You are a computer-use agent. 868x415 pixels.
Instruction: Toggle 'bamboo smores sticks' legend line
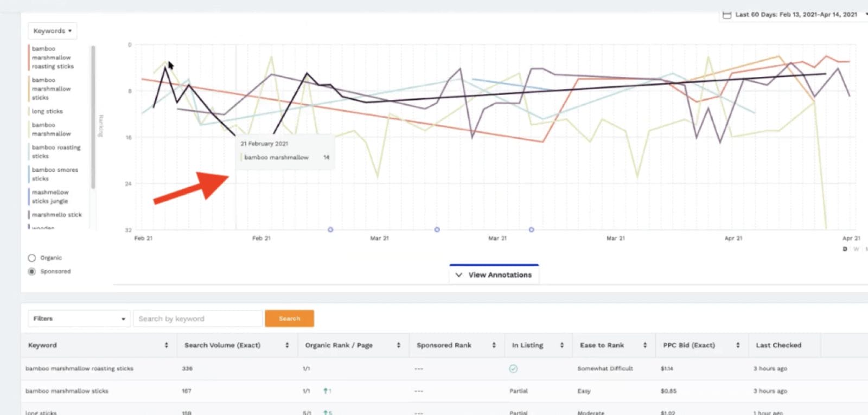54,174
